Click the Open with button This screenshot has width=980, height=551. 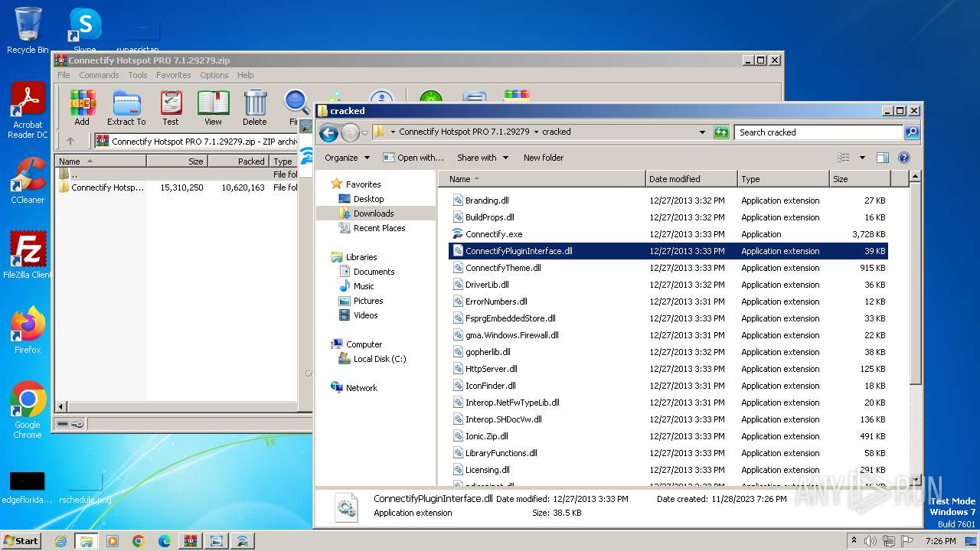tap(413, 158)
